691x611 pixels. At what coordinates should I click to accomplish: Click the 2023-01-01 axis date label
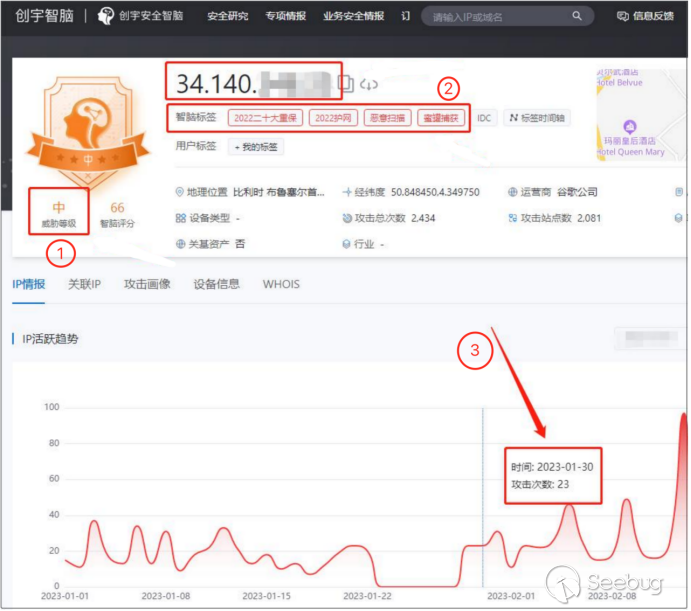coord(65,598)
